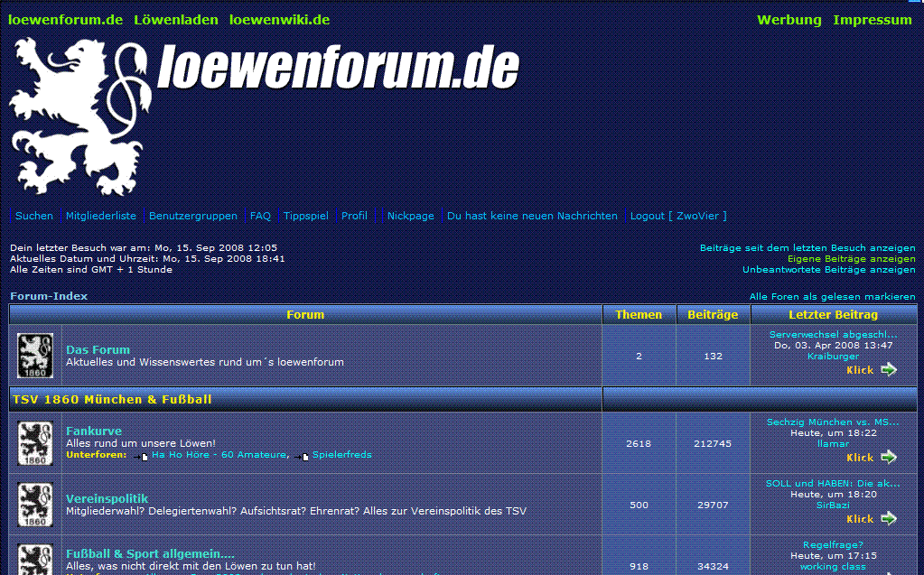The height and width of the screenshot is (575, 924).
Task: Open last post 'SOLL und HABEN: Die ak...'
Action: 834,483
